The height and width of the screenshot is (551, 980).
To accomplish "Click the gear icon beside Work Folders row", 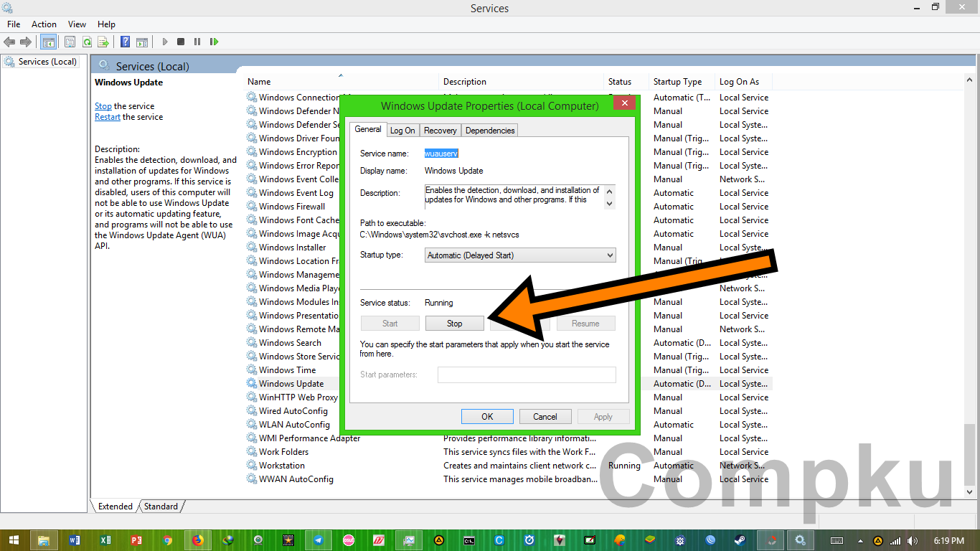I will (252, 451).
